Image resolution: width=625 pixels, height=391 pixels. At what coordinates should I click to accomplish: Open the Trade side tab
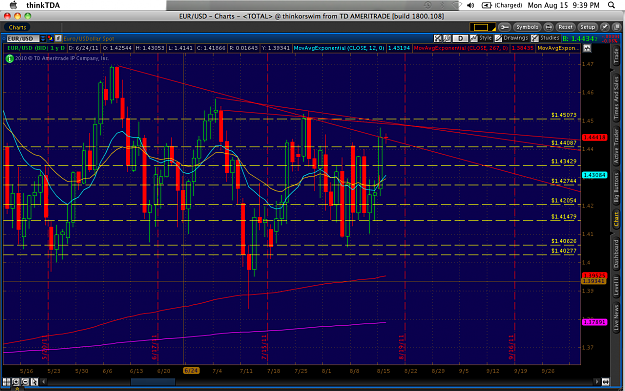click(x=616, y=57)
